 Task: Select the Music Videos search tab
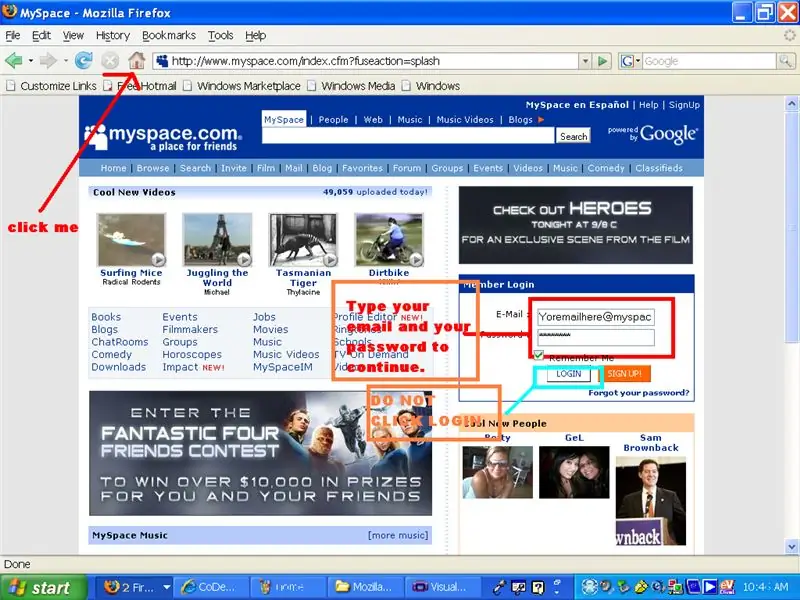pyautogui.click(x=465, y=120)
